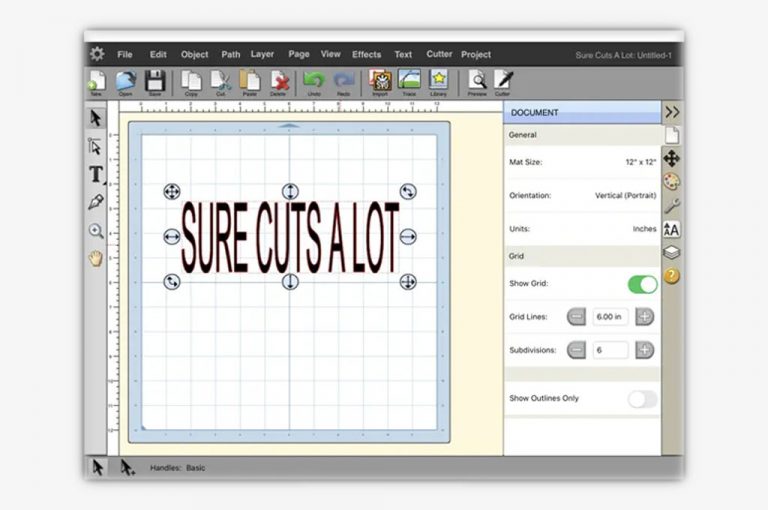Increase Grid Lines with plus button
The image size is (768, 510).
pos(645,317)
